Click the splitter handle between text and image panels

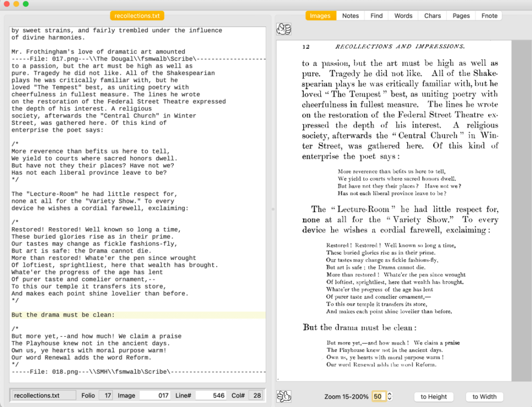[273, 209]
